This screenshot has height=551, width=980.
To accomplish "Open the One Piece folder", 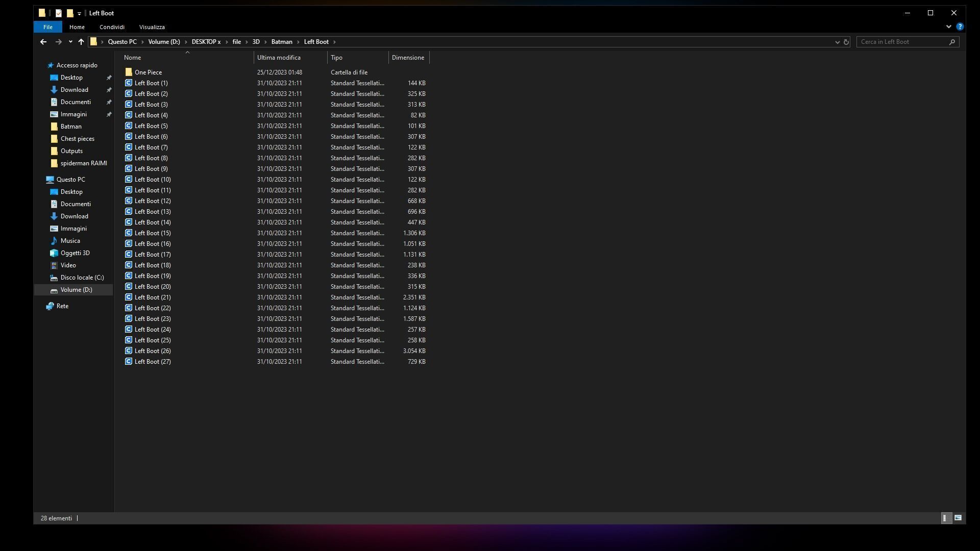I will pyautogui.click(x=148, y=72).
